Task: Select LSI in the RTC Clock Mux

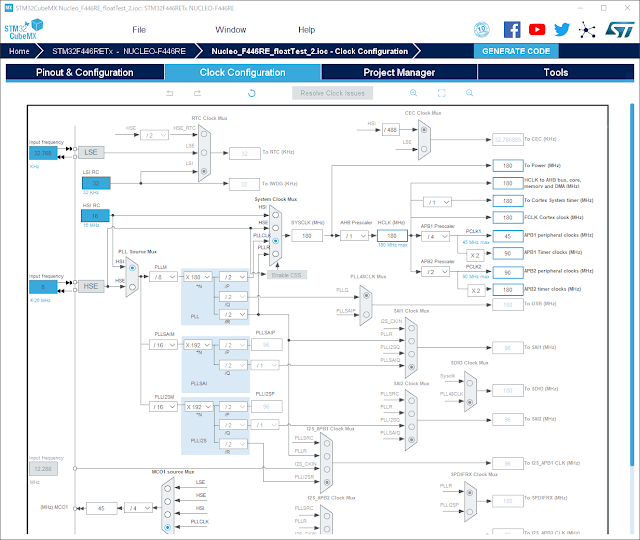Action: click(x=204, y=171)
